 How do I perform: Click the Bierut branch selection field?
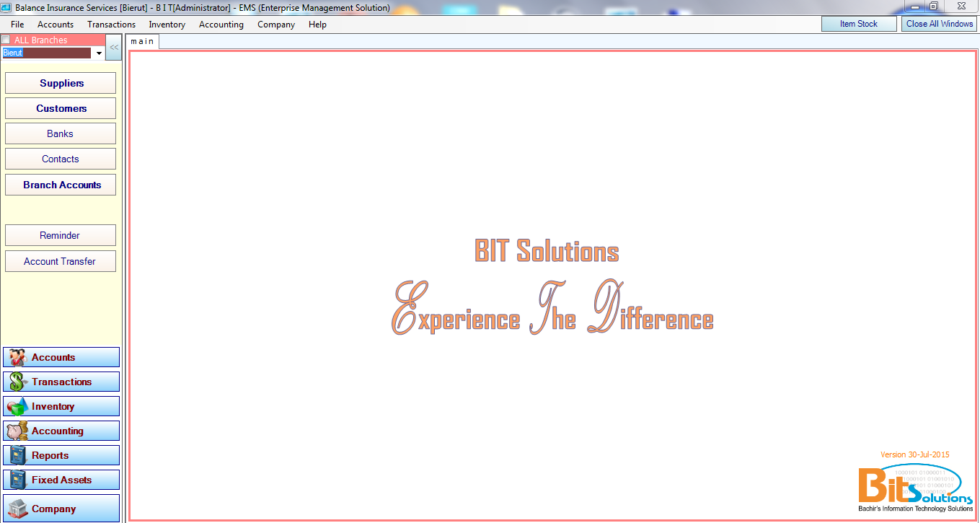click(x=47, y=53)
